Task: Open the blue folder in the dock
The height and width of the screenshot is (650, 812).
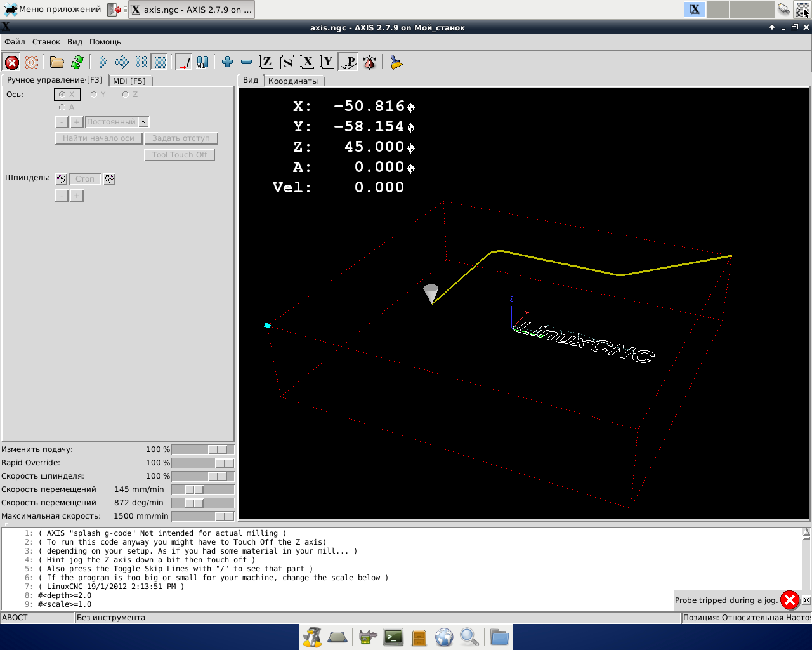Action: pyautogui.click(x=499, y=637)
